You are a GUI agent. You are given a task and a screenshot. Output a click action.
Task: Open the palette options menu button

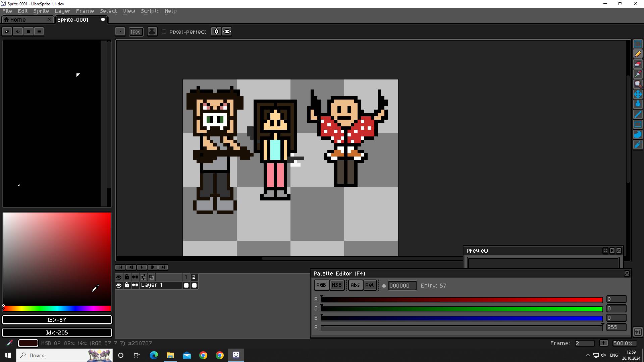39,32
